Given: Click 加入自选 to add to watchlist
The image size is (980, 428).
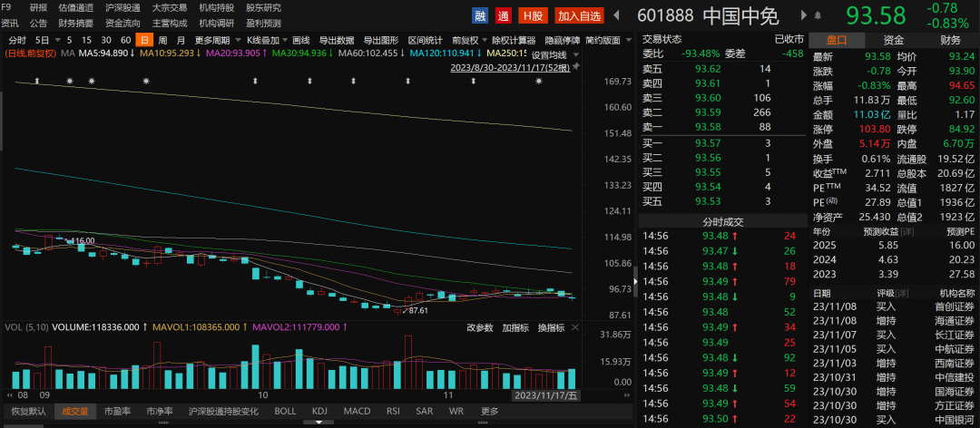Looking at the screenshot, I should [579, 15].
